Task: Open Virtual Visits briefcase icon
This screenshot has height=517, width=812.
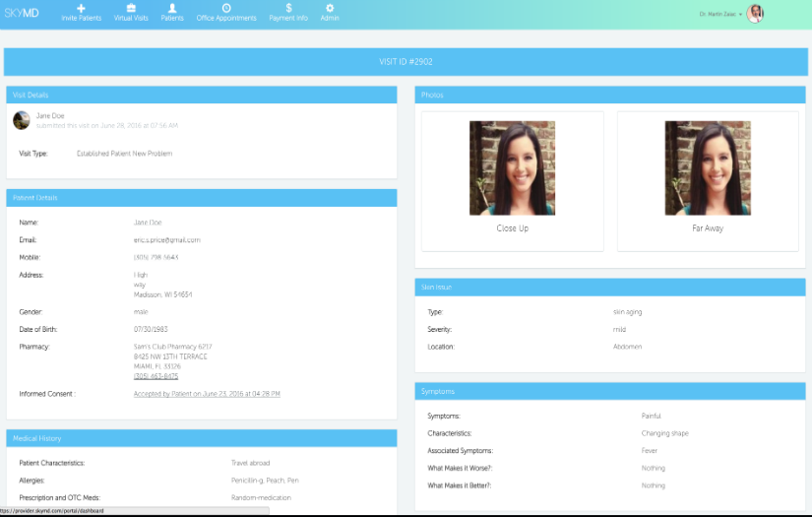Action: (x=131, y=8)
